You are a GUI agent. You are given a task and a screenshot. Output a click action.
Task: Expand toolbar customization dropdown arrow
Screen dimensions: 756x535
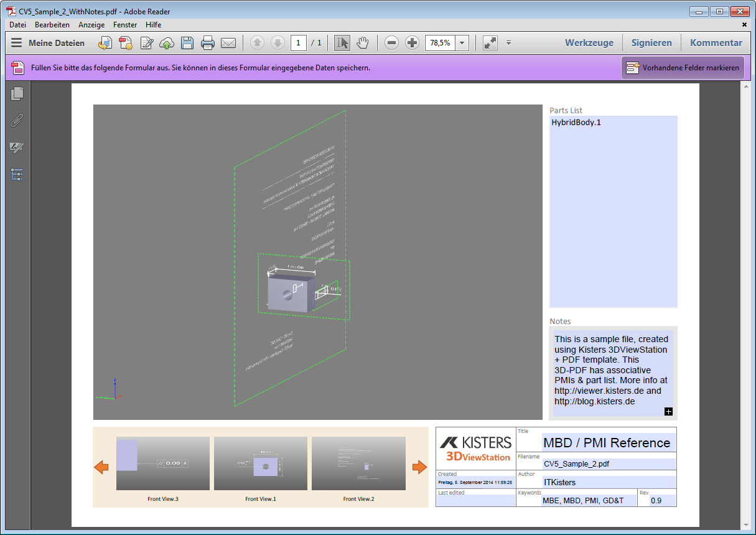(508, 43)
